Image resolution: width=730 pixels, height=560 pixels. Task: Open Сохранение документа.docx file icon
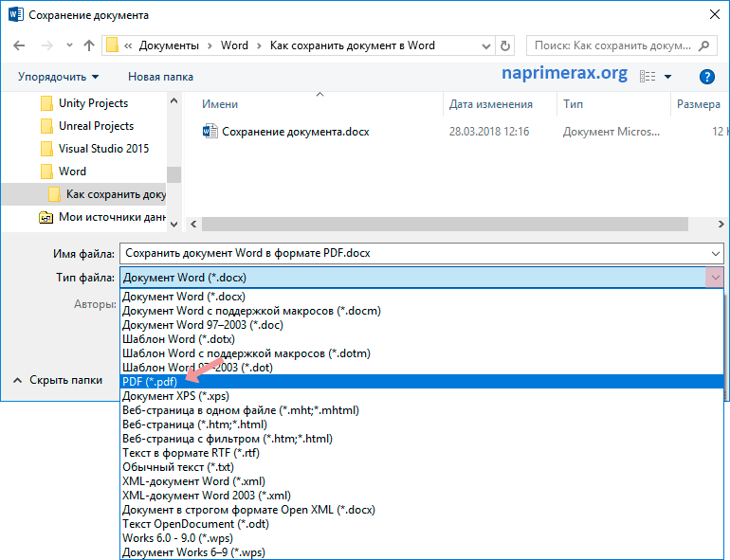click(x=210, y=132)
